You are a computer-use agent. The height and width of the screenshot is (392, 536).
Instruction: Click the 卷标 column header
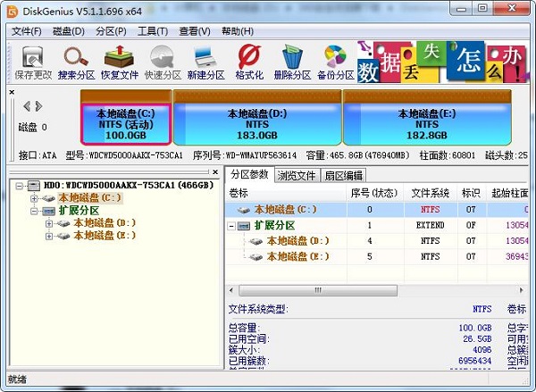point(286,194)
